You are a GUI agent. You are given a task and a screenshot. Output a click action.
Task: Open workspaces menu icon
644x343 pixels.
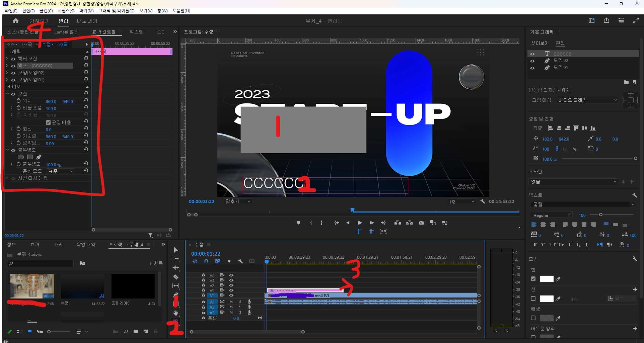pyautogui.click(x=621, y=20)
